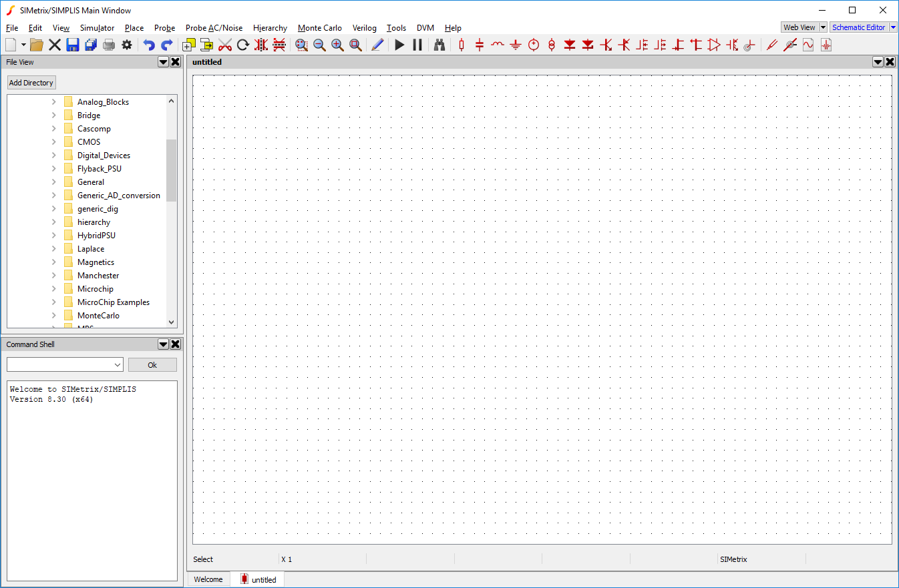Open the Probe AC/Noise menu
Image resolution: width=899 pixels, height=588 pixels.
click(214, 28)
